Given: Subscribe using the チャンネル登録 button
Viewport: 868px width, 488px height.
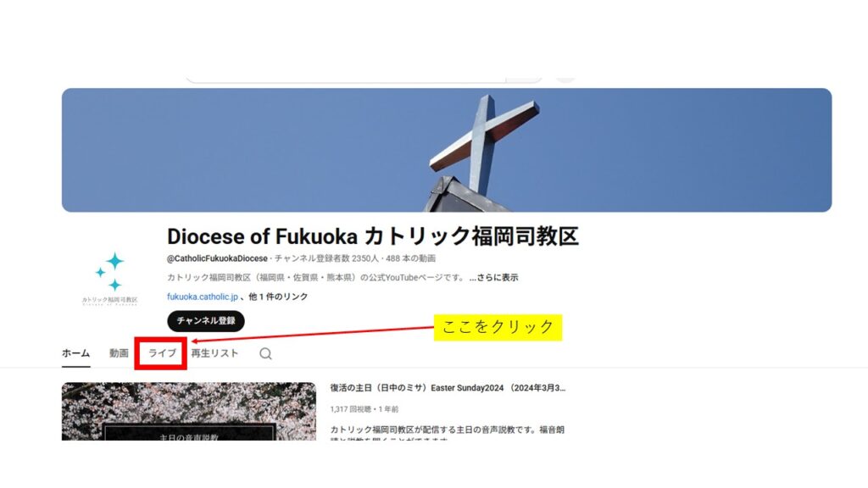Looking at the screenshot, I should 206,321.
